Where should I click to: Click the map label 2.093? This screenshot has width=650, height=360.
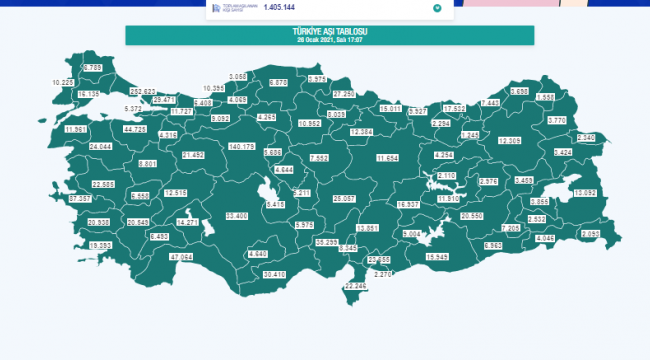[590, 234]
